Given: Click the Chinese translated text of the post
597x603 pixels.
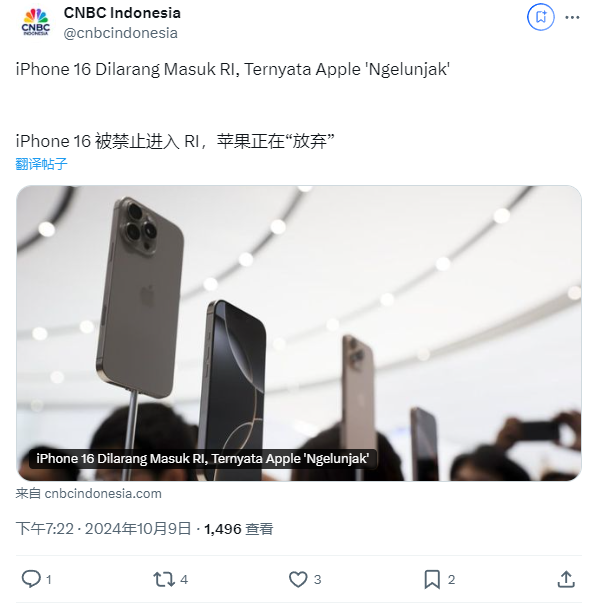Looking at the screenshot, I should (x=175, y=141).
